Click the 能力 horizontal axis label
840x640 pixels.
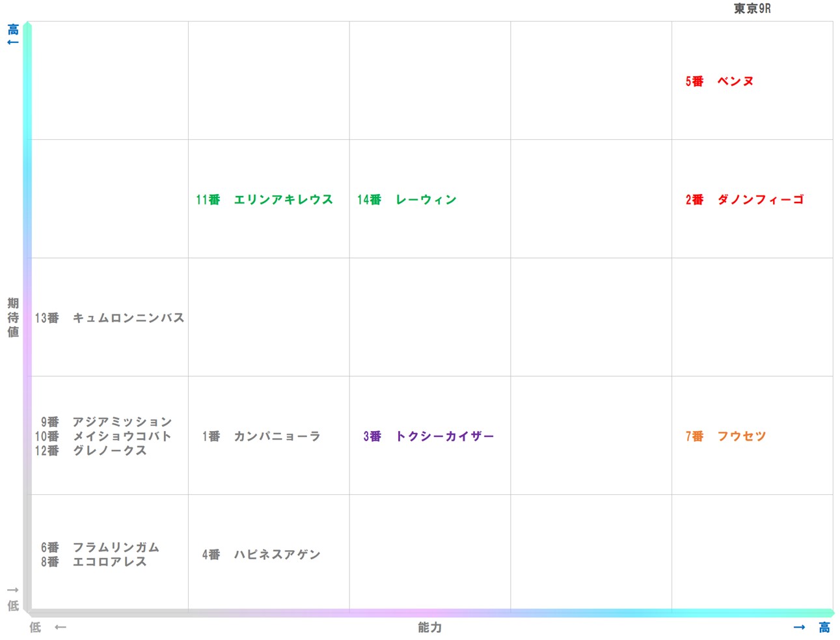(429, 628)
